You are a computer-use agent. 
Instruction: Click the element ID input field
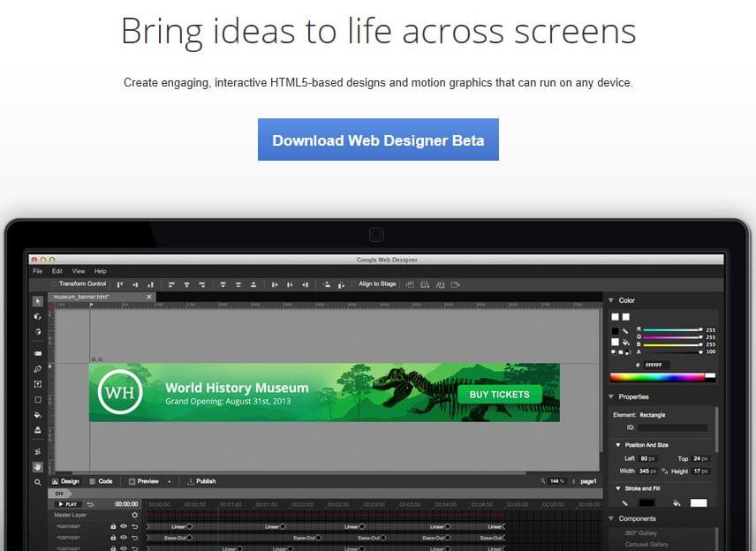tap(673, 427)
